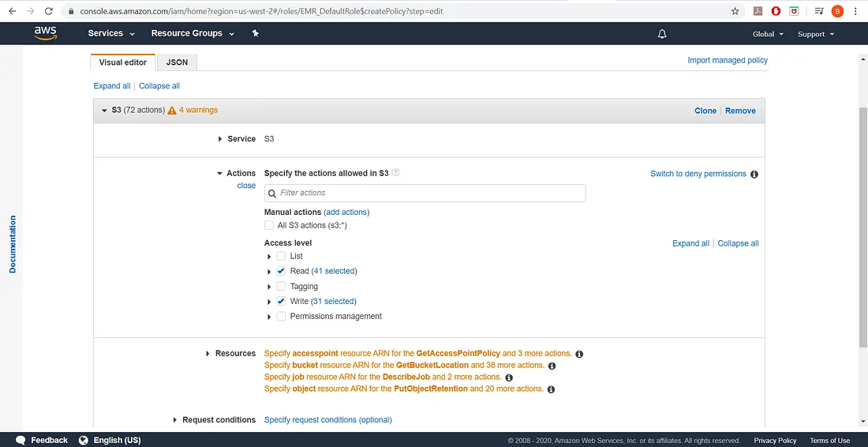
Task: Open the notifications bell icon
Action: pyautogui.click(x=662, y=34)
